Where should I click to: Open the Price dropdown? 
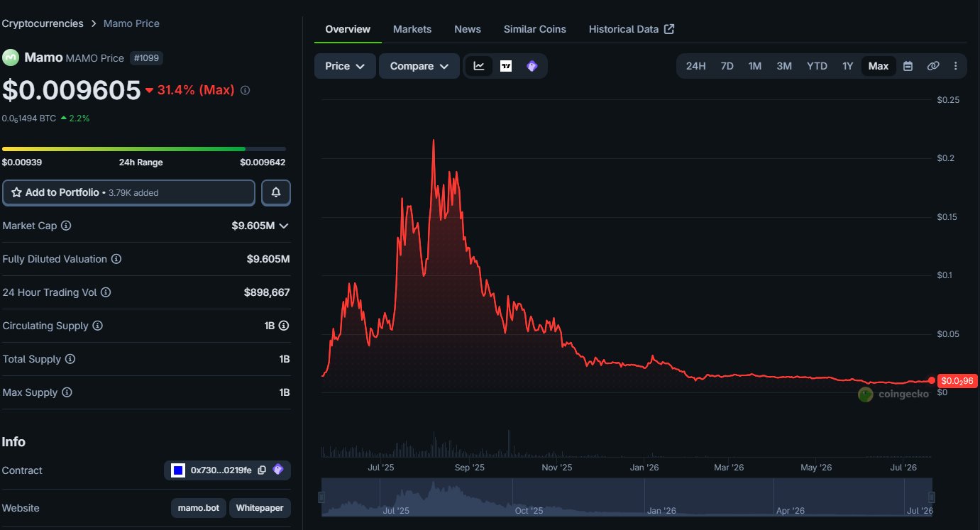point(345,66)
